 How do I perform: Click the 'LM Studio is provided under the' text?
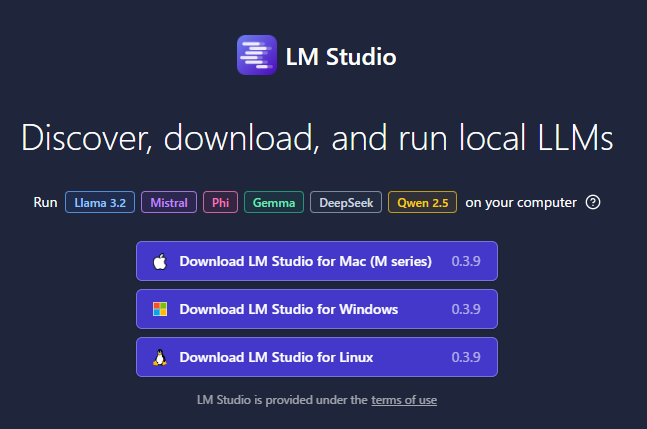click(282, 400)
